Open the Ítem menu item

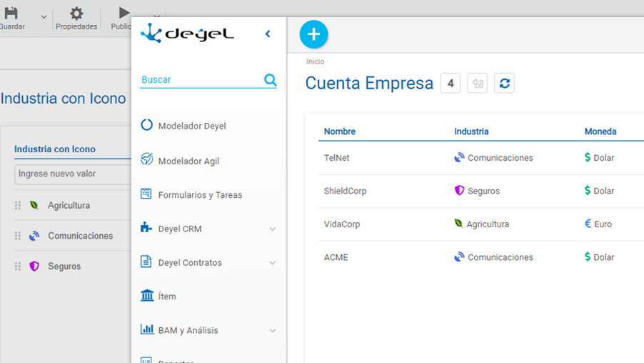[x=167, y=297]
